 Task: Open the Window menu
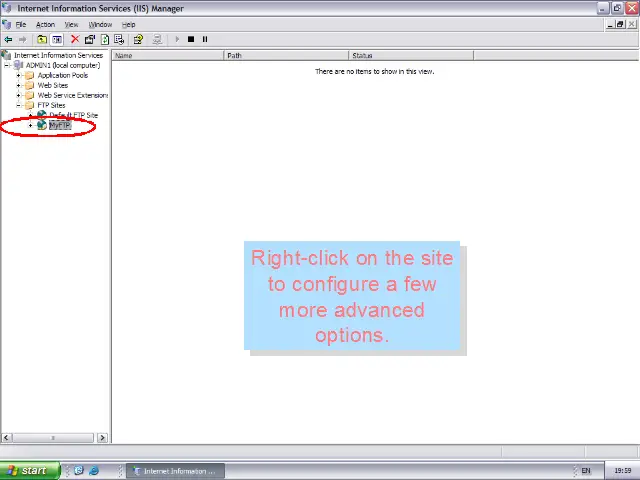click(100, 24)
